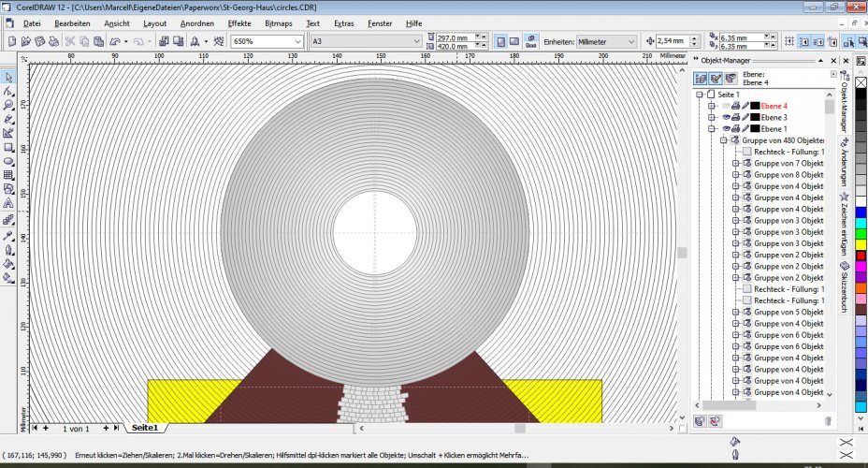Click the Import icon in toolbar
The height and width of the screenshot is (468, 868).
164,41
